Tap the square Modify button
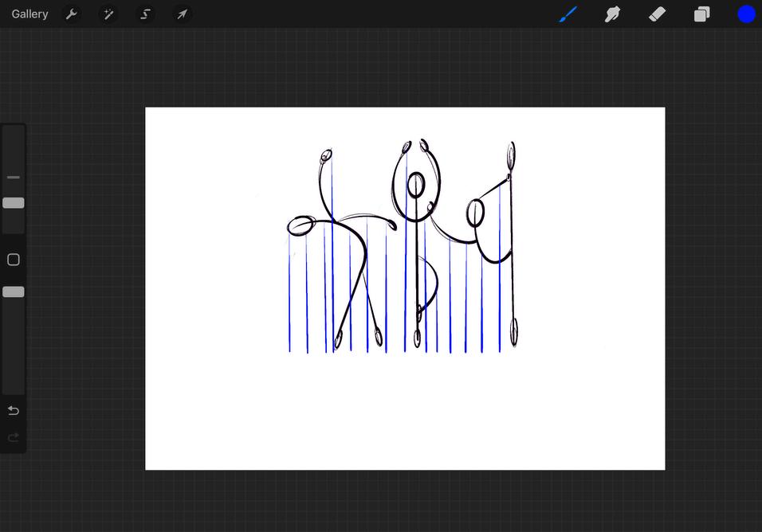This screenshot has height=532, width=762. [x=13, y=260]
